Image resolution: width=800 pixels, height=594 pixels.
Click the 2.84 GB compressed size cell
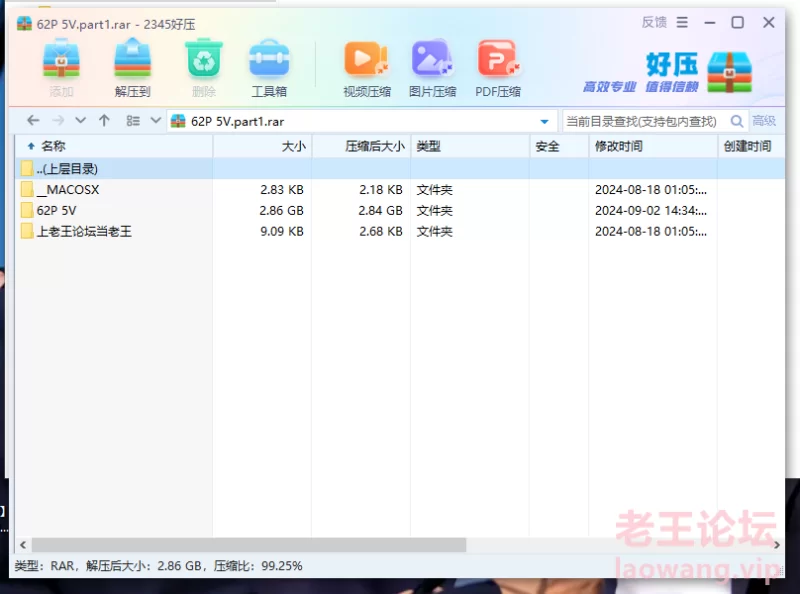tap(380, 210)
